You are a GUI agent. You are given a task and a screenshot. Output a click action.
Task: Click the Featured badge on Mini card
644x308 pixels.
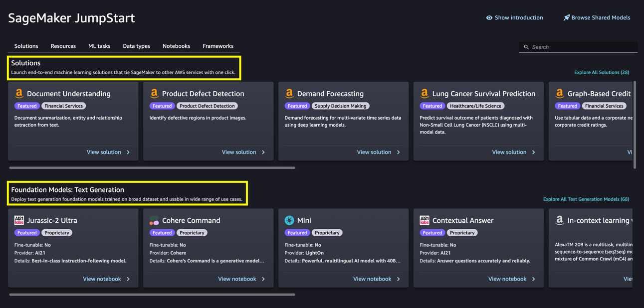click(x=297, y=233)
